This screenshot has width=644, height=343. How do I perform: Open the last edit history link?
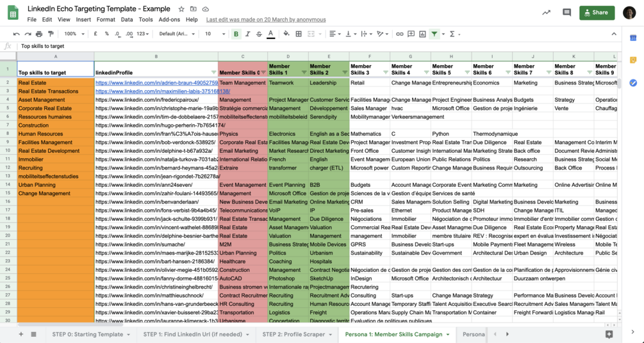click(266, 20)
